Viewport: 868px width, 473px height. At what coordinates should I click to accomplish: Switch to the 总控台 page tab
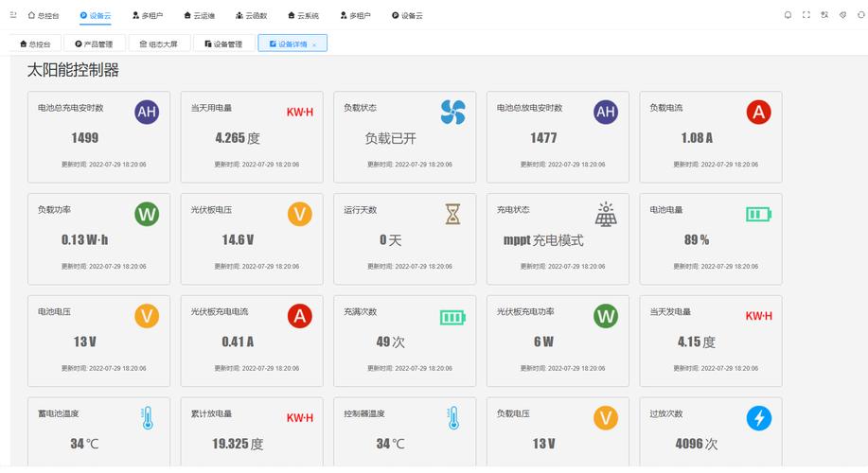[35, 44]
